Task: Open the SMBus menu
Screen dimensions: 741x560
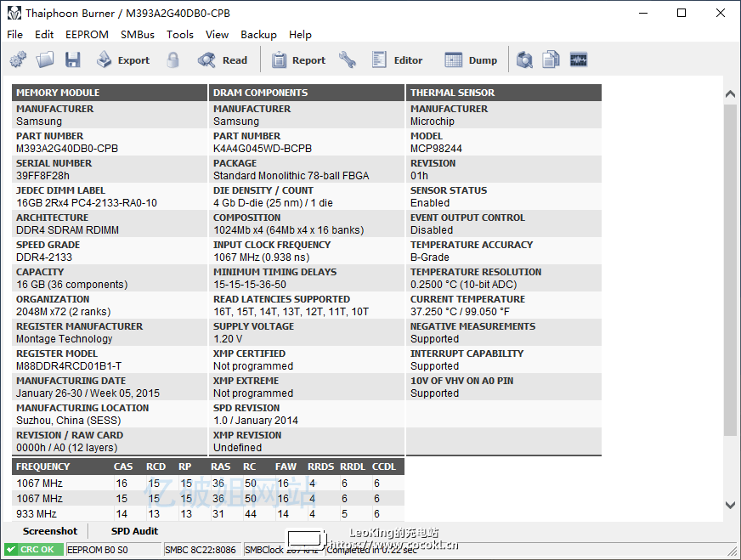Action: click(x=138, y=35)
